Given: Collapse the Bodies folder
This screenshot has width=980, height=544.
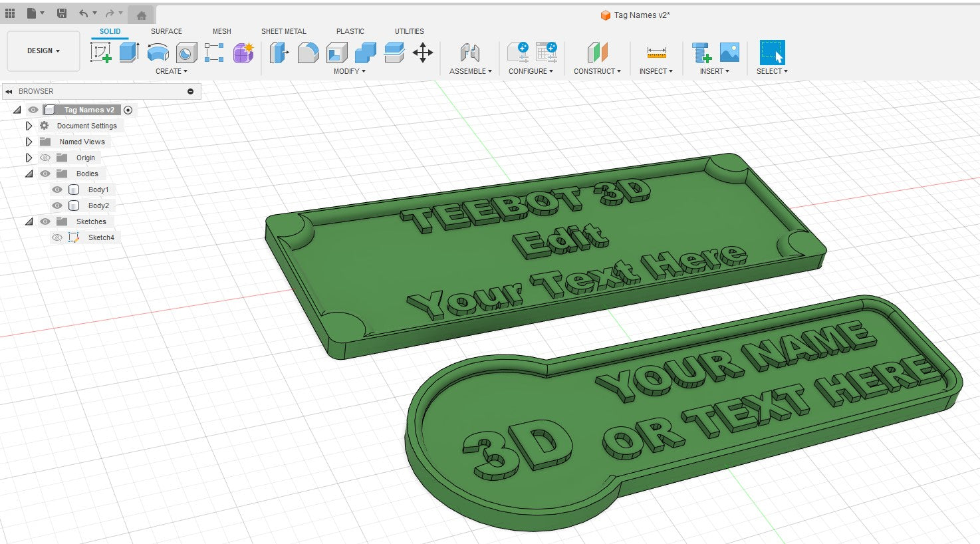Looking at the screenshot, I should [29, 174].
